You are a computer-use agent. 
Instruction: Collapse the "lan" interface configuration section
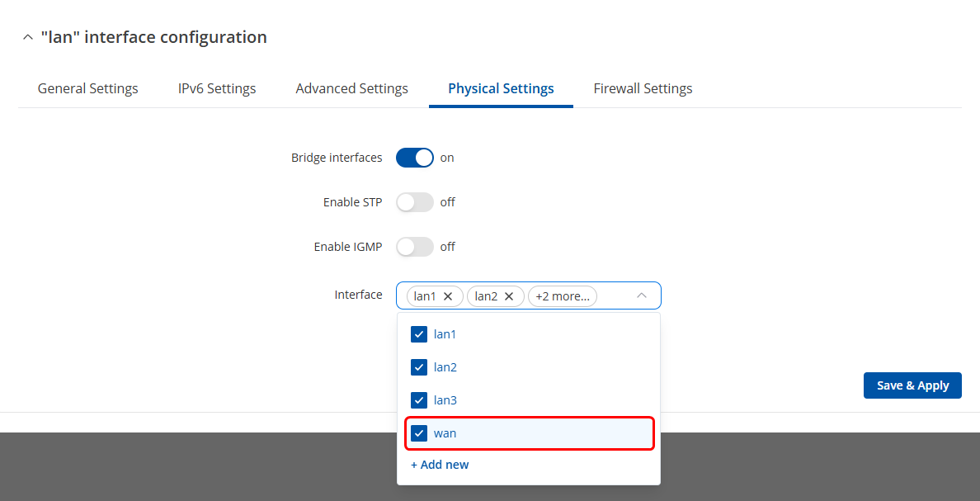pyautogui.click(x=28, y=38)
